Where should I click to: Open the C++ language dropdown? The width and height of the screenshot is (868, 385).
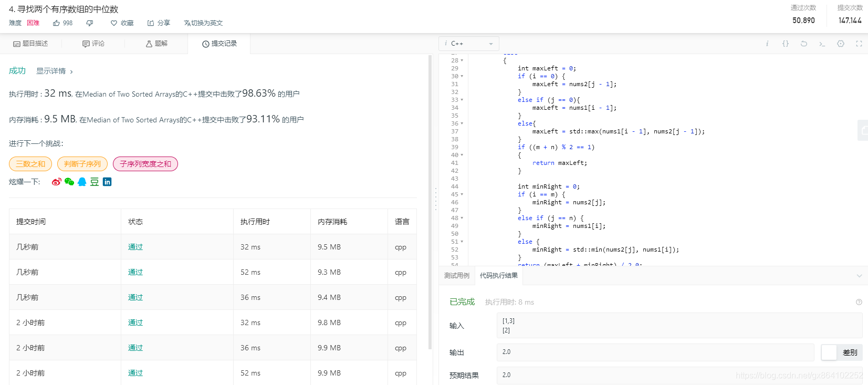tap(469, 44)
